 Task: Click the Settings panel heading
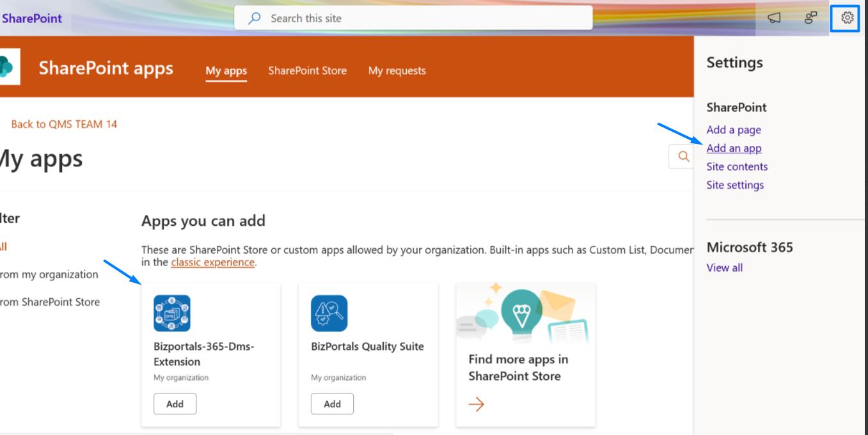(734, 63)
